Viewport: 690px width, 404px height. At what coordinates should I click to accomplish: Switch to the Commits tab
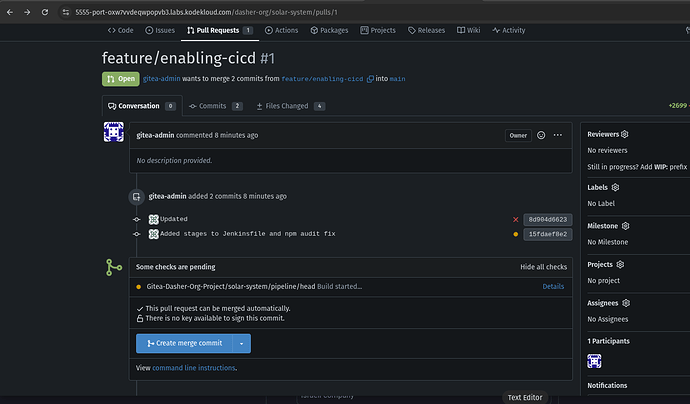(215, 105)
